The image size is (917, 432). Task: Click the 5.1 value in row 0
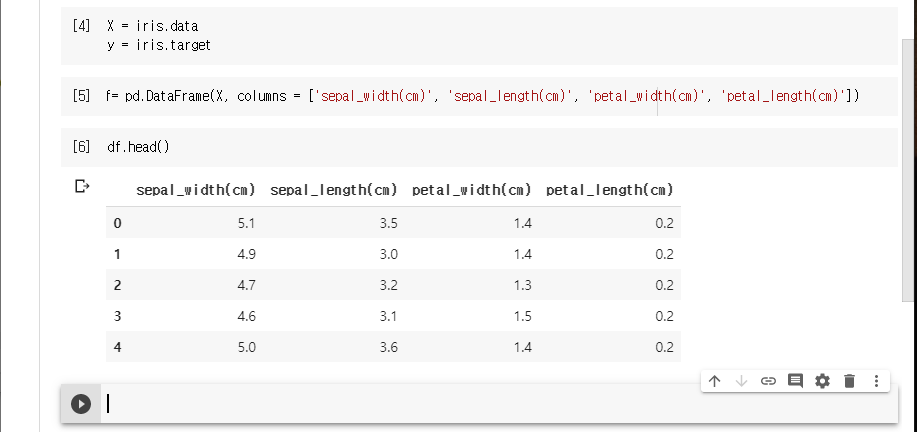click(x=246, y=223)
